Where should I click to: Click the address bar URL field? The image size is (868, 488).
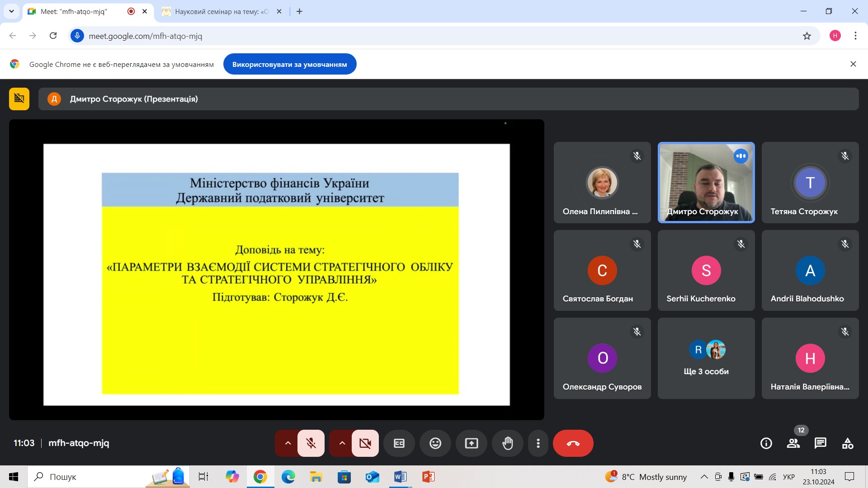tap(443, 36)
